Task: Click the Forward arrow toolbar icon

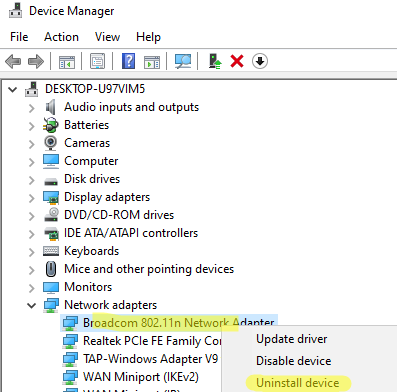Action: tap(36, 61)
